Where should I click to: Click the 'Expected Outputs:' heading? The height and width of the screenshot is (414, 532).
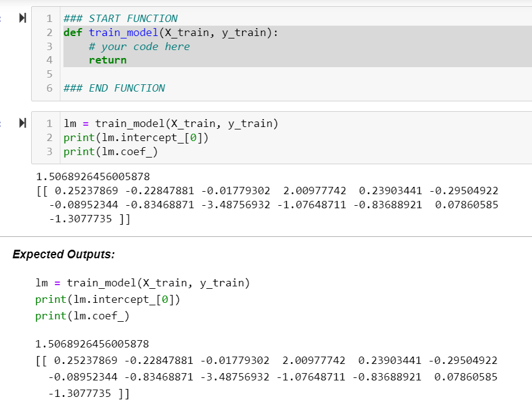pos(64,255)
